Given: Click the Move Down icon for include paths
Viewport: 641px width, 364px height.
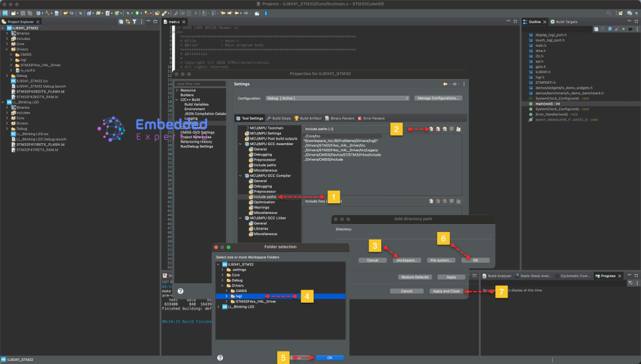Looking at the screenshot, I should (458, 129).
